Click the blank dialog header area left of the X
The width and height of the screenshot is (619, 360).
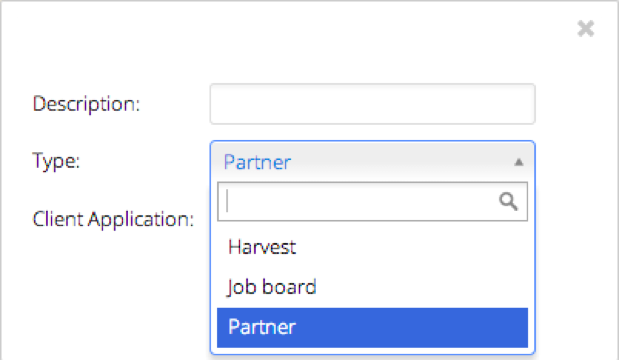pos(288,30)
